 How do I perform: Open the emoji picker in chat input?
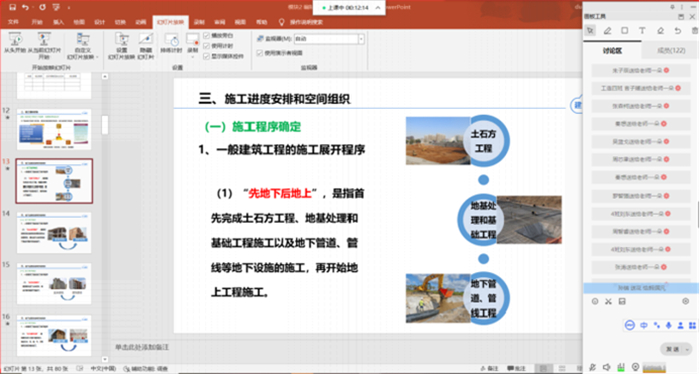595,302
